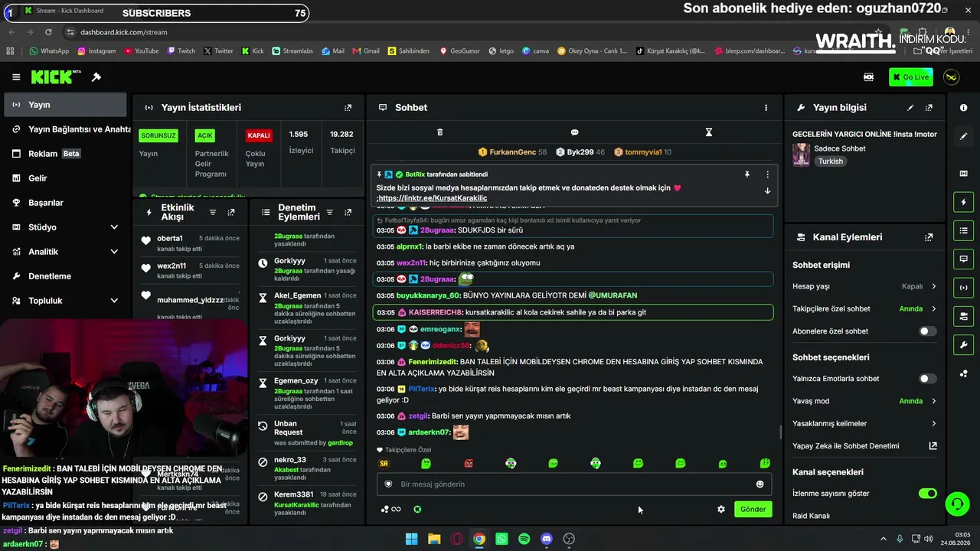Click the browser address bar
The height and width of the screenshot is (551, 980).
pyautogui.click(x=459, y=32)
